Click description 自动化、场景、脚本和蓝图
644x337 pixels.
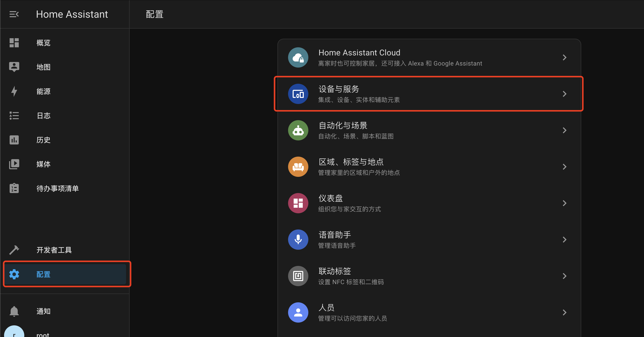356,136
